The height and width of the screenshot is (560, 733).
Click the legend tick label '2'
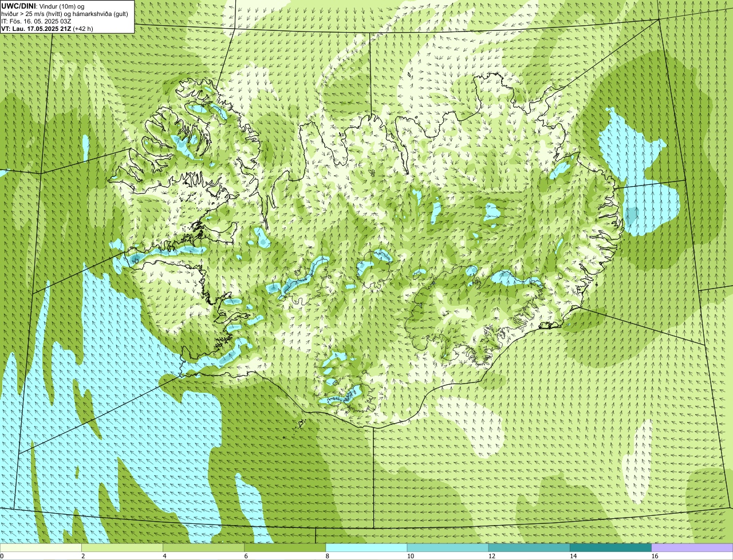[x=83, y=556]
